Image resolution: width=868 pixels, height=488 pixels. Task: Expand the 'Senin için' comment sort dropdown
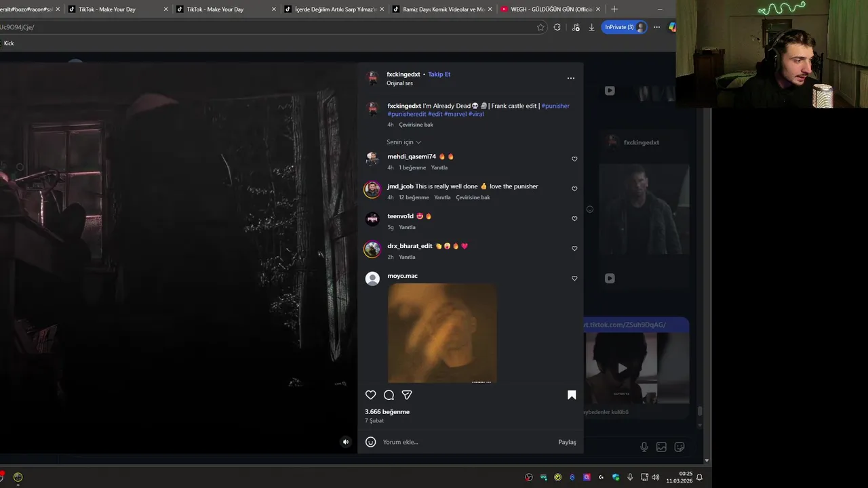tap(404, 142)
